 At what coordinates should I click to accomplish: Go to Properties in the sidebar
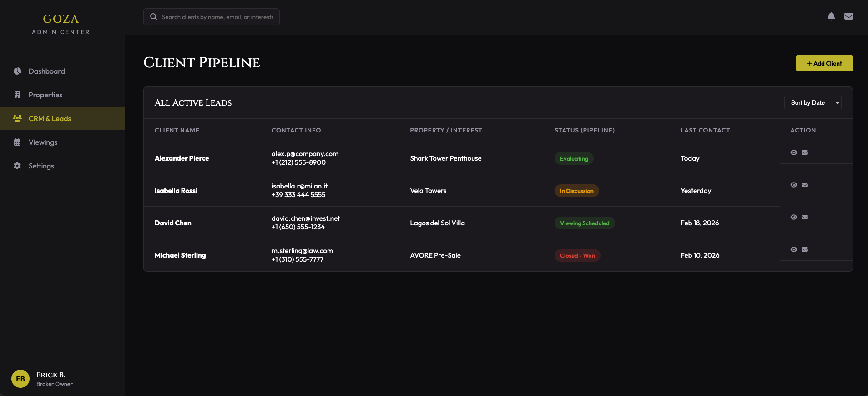[45, 95]
